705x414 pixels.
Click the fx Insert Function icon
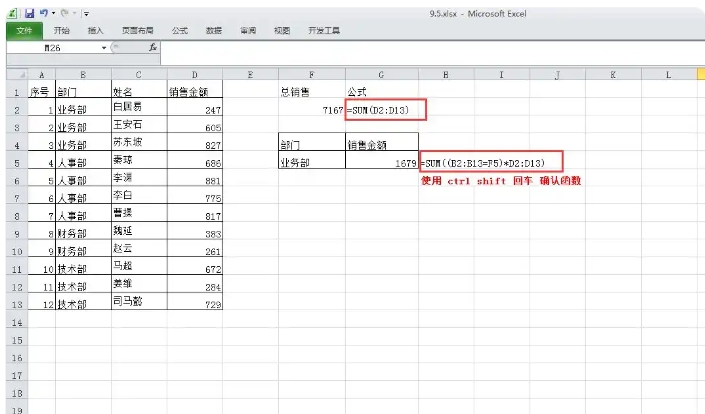[153, 47]
